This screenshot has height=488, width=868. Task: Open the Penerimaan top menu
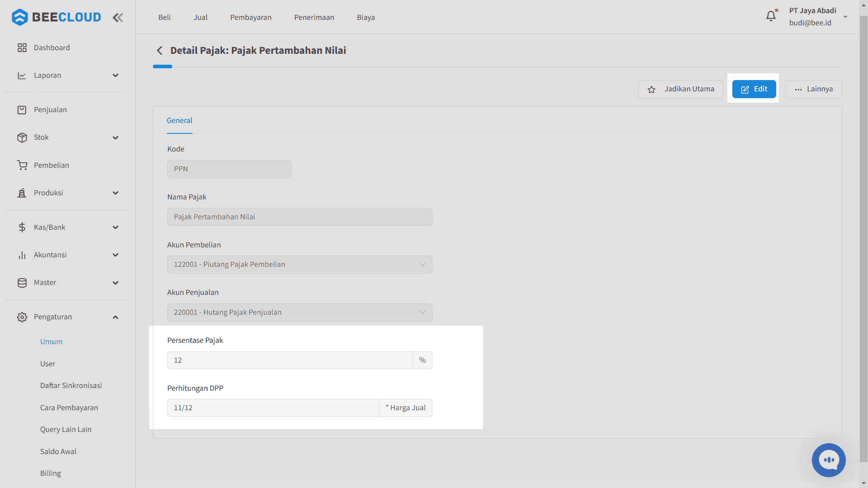(x=314, y=17)
